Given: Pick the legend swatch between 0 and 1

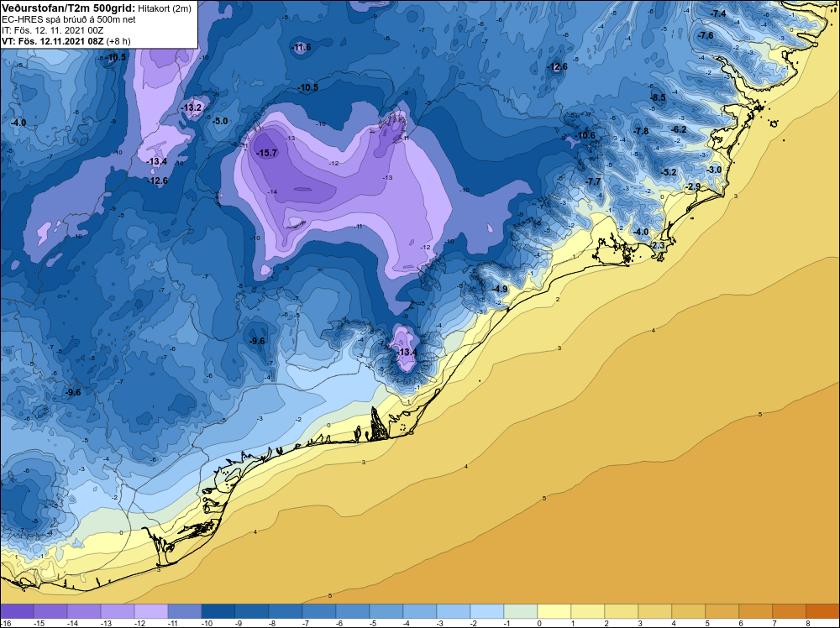Looking at the screenshot, I should [x=554, y=611].
